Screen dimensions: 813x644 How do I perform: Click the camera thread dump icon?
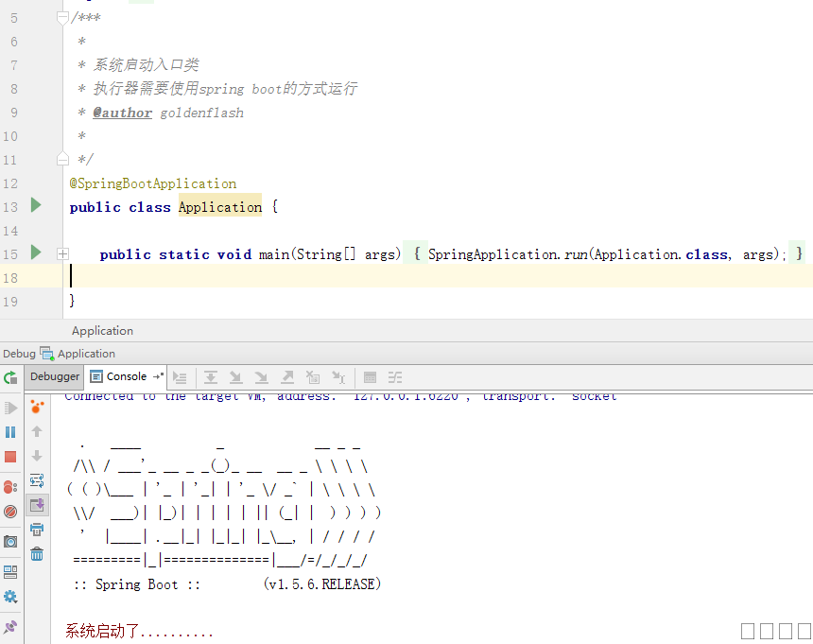10,542
